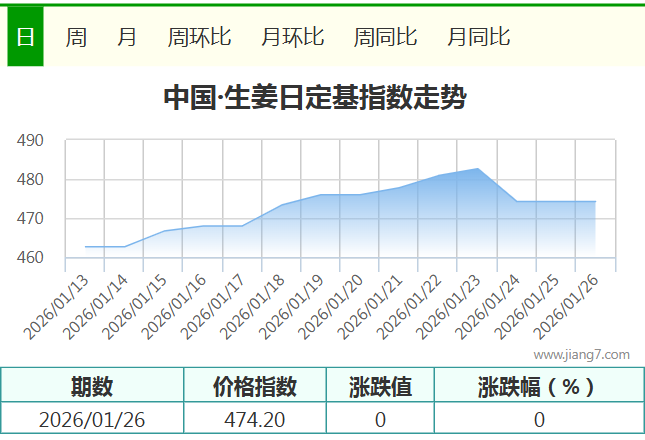Select the 日 daily tab
Screen dimensions: 645x440
[x=25, y=37]
